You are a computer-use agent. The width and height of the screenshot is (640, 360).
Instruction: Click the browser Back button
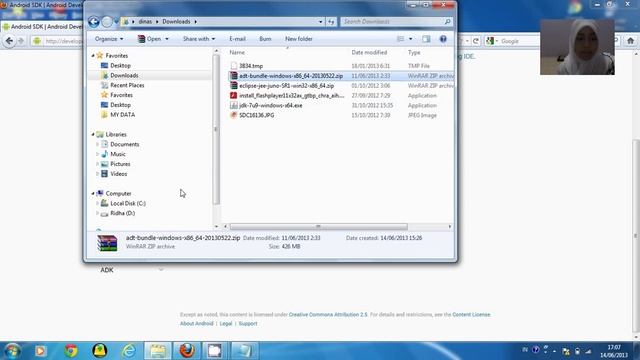point(9,41)
